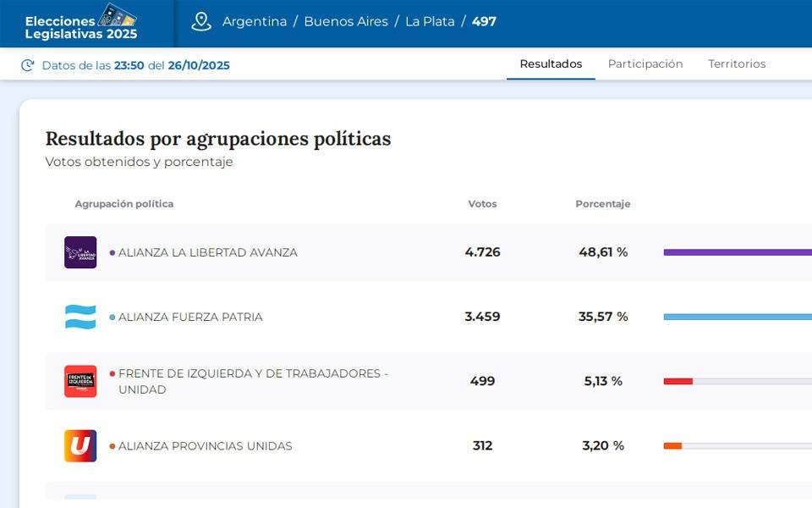812x508 pixels.
Task: Select Buenos Aires breadcrumb link
Action: coord(346,22)
